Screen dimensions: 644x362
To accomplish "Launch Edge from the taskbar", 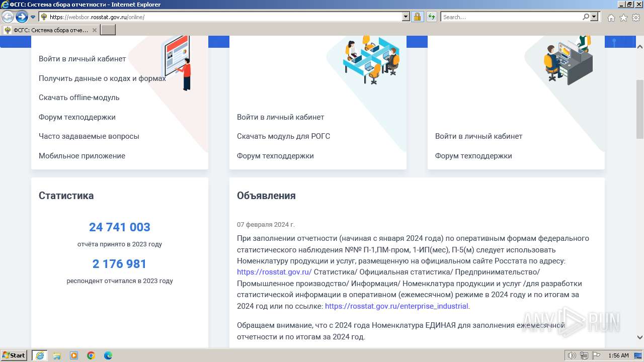I will [108, 355].
